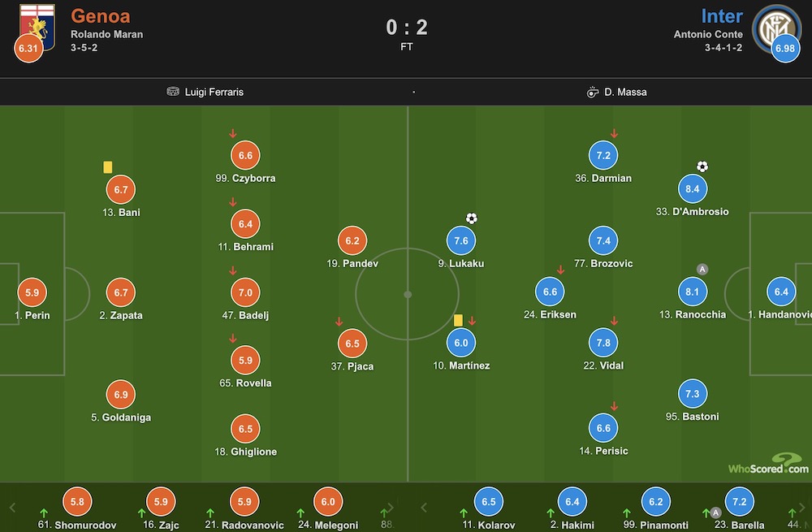Click the WhoScored.com watermark logo
Image resolution: width=812 pixels, height=532 pixels.
point(768,464)
